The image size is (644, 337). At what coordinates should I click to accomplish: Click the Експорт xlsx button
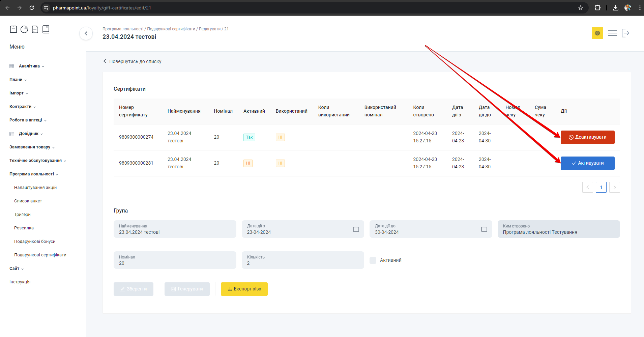tap(244, 289)
